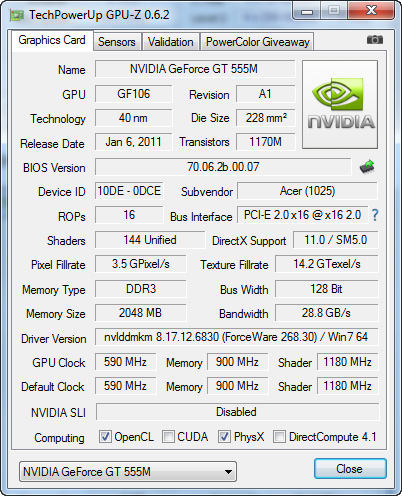
Task: Click the maximize window button
Action: click(x=334, y=11)
